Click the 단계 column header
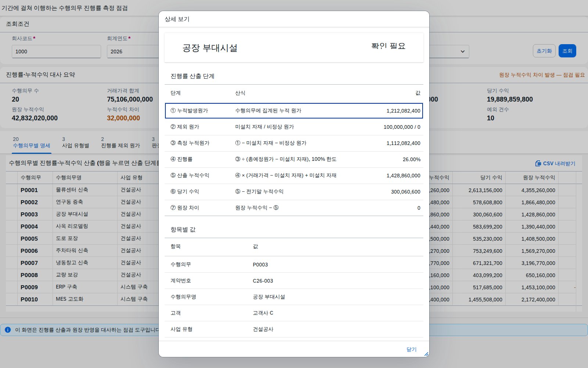The height and width of the screenshot is (368, 588). tap(176, 93)
